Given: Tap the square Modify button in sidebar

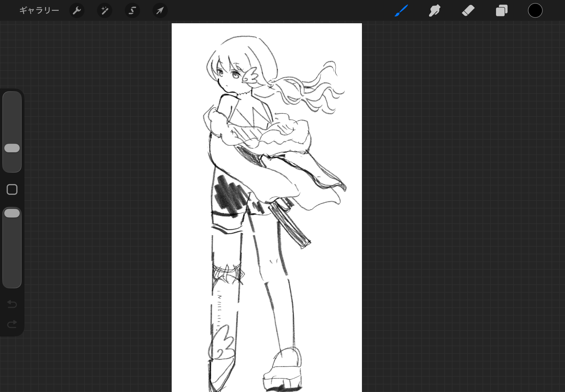Looking at the screenshot, I should point(12,189).
